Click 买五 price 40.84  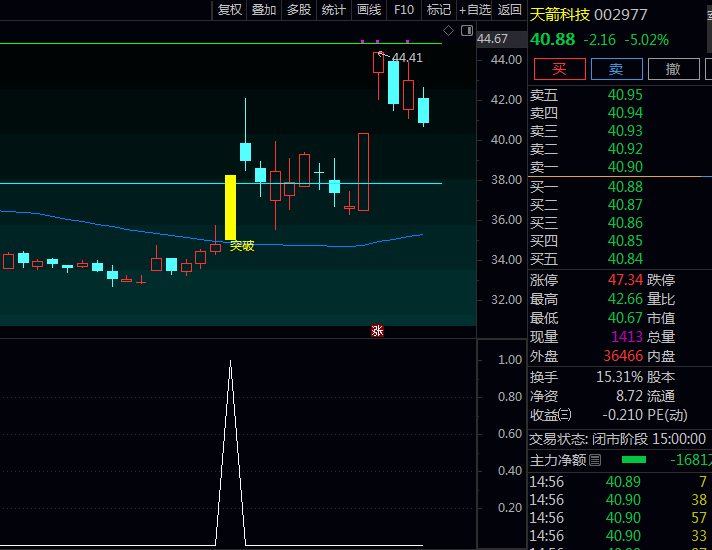(625, 259)
